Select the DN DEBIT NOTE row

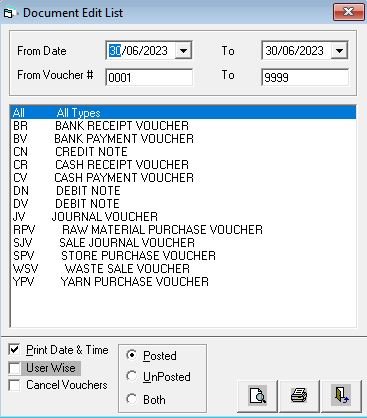click(183, 191)
